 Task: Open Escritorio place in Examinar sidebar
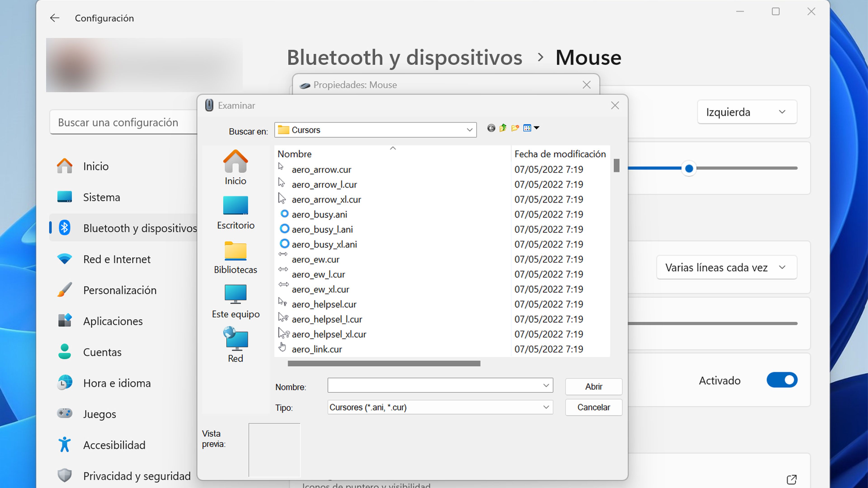click(236, 213)
